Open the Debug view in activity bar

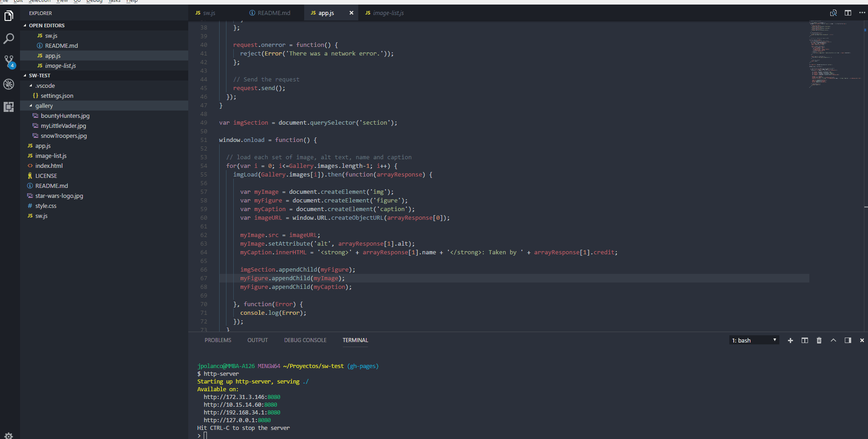tap(9, 84)
